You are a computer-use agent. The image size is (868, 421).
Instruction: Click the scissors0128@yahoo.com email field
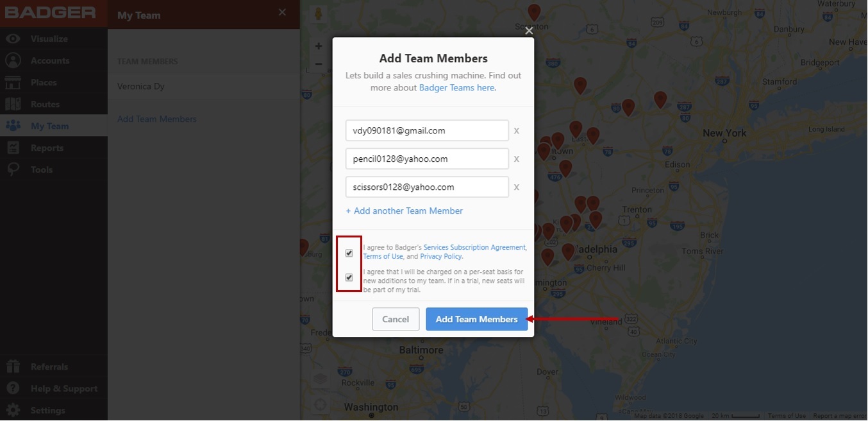pos(427,187)
